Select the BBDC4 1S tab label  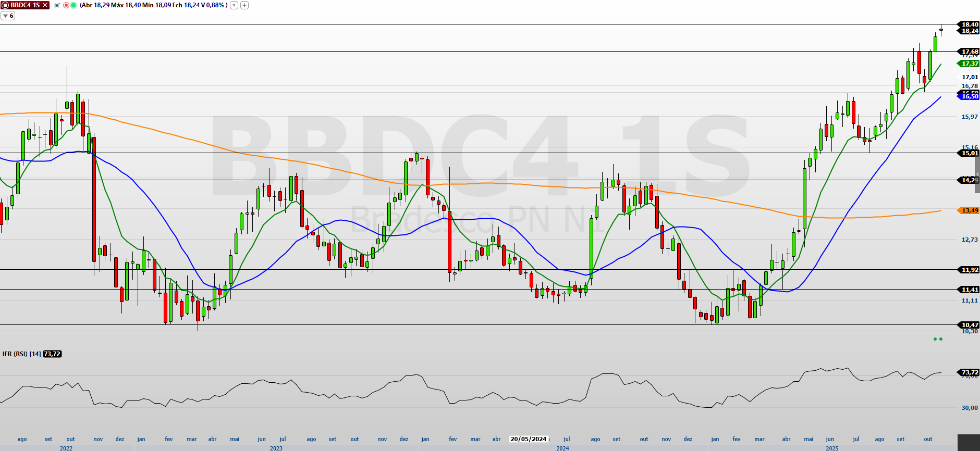point(25,5)
